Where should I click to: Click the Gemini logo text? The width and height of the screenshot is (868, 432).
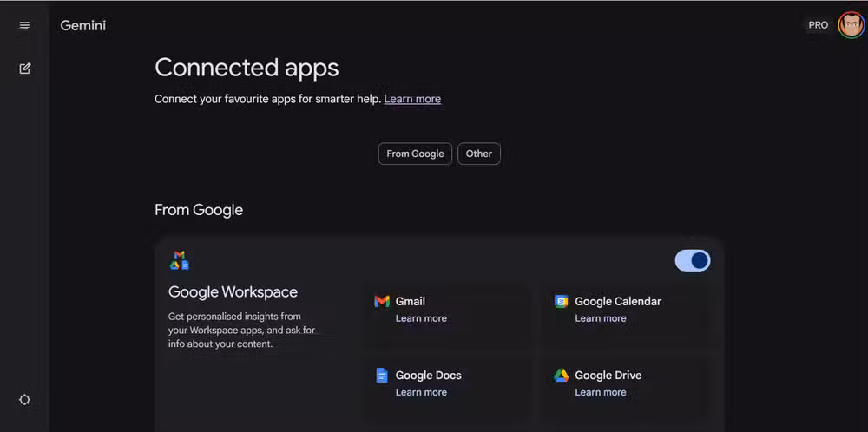pos(83,25)
